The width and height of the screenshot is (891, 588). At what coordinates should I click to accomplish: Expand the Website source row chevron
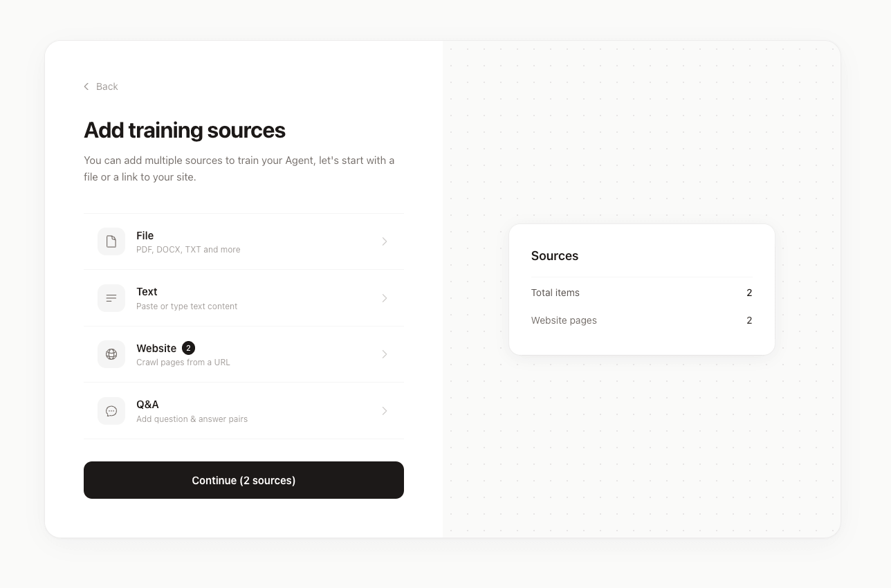tap(385, 353)
